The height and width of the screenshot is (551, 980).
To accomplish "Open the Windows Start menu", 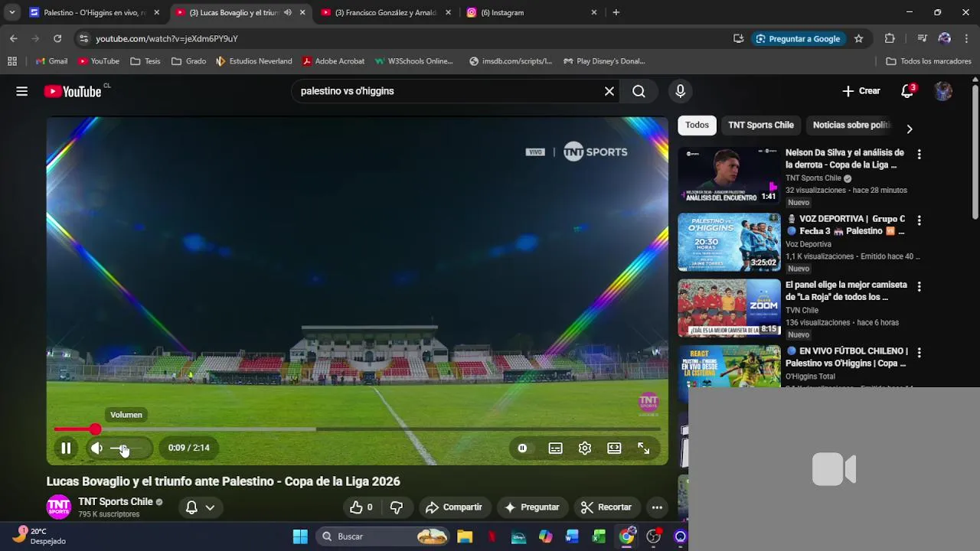I will point(300,536).
